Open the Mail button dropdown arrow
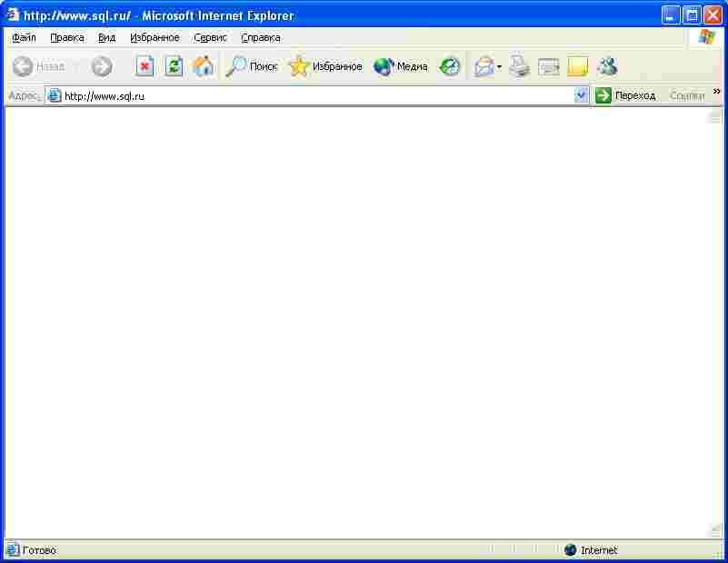 point(499,67)
